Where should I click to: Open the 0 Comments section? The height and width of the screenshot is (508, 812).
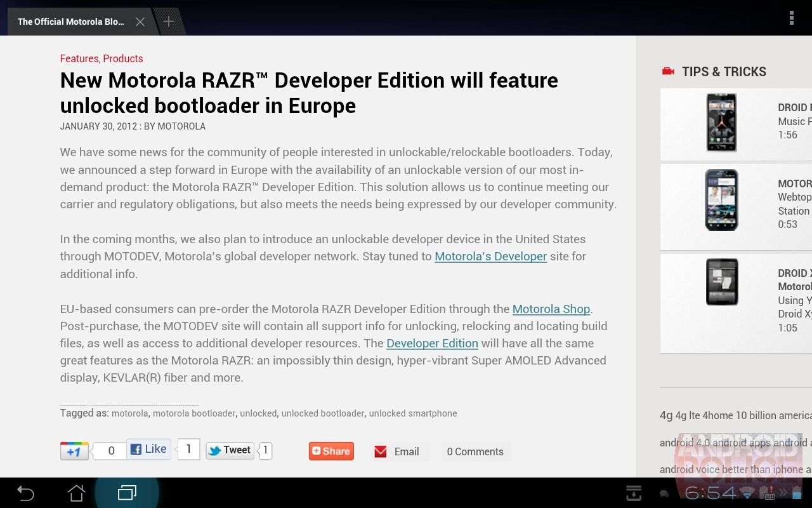pos(475,451)
